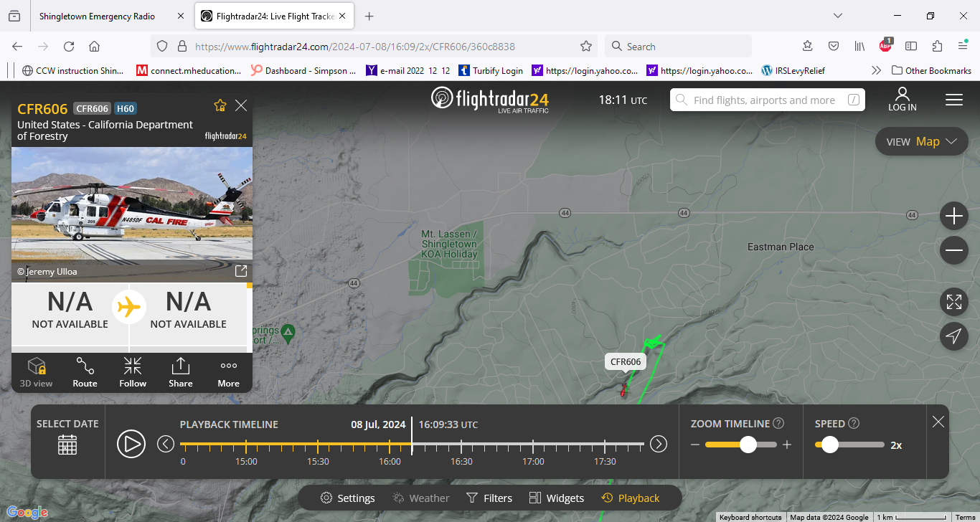Toggle the Playback mode button
The image size is (980, 522).
631,498
